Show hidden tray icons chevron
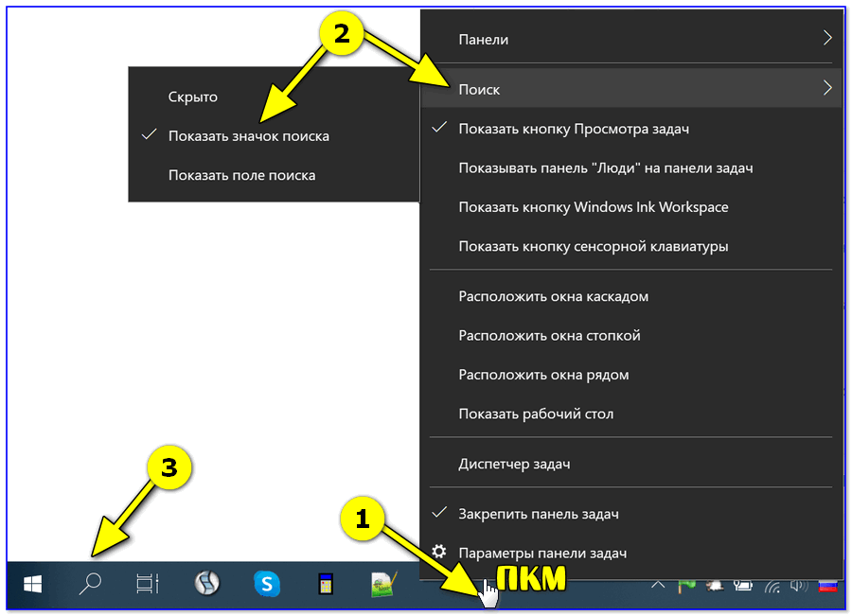 (658, 587)
